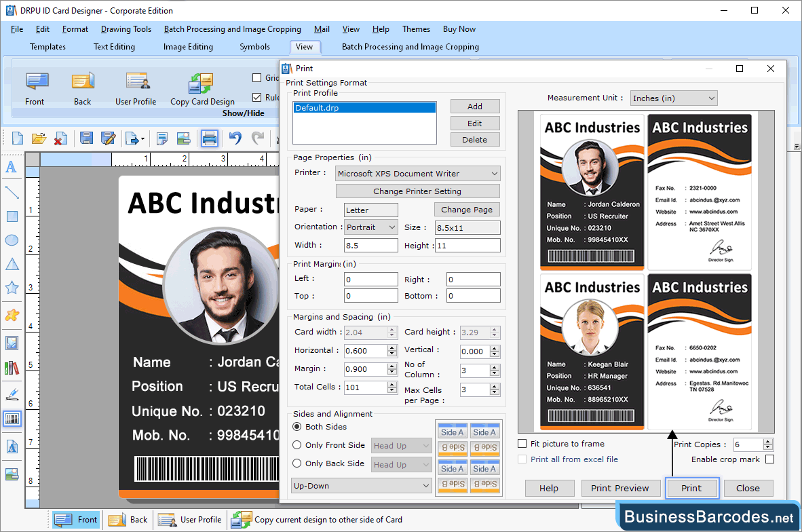Open the Drawing Tools menu
Screen dimensions: 802x532
pyautogui.click(x=126, y=29)
